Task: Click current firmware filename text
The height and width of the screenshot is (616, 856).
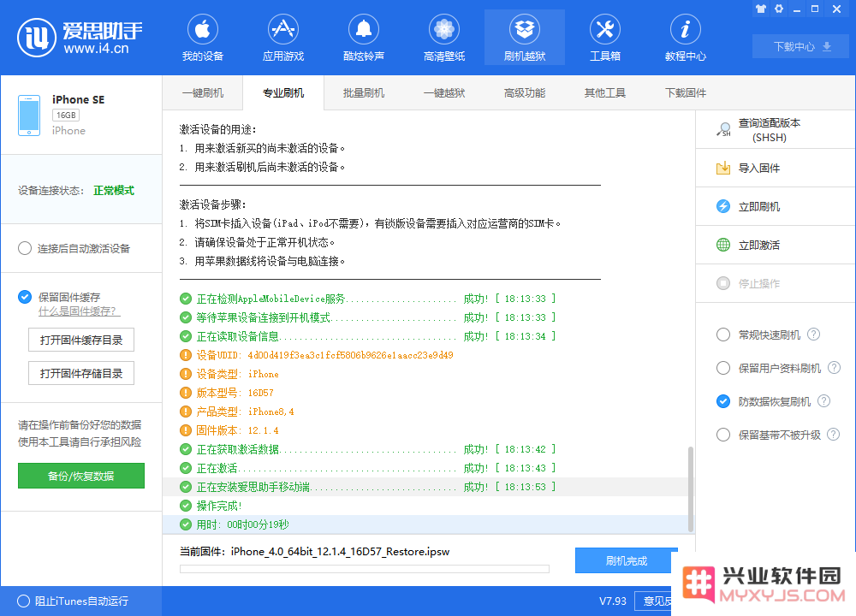Action: click(x=340, y=552)
